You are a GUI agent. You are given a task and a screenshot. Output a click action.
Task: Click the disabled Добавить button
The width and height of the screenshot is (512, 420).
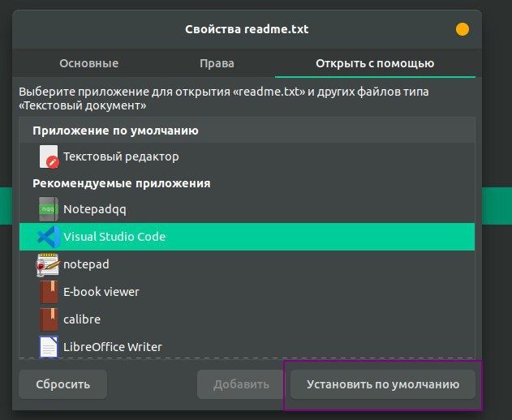(x=241, y=384)
